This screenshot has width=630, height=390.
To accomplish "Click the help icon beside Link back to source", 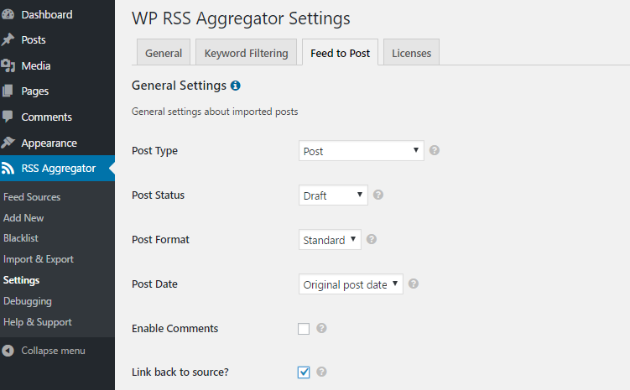I will pos(321,372).
